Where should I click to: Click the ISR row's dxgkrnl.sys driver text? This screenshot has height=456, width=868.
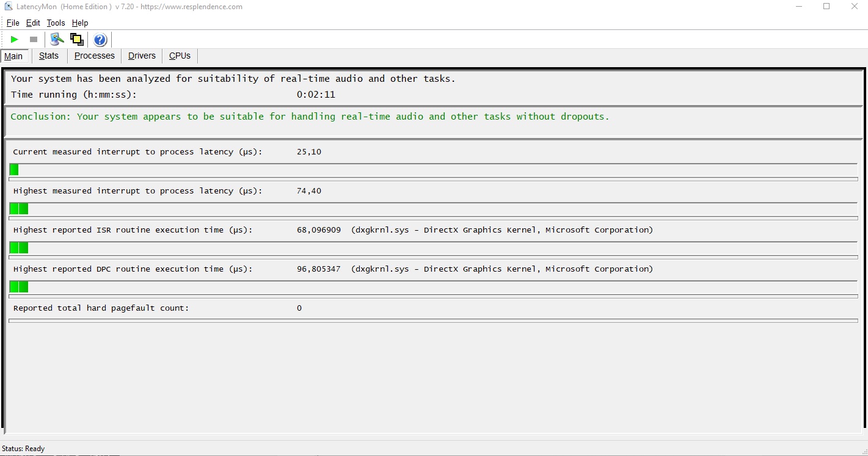502,230
